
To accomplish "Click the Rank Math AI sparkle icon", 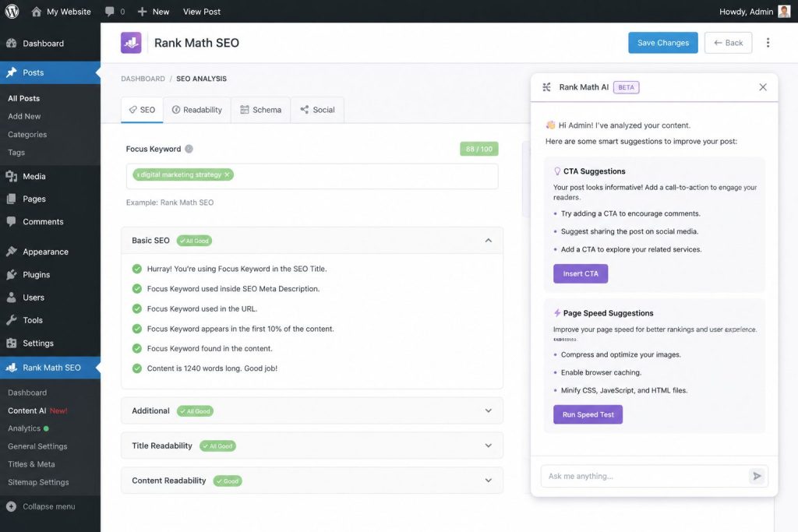I will point(546,87).
